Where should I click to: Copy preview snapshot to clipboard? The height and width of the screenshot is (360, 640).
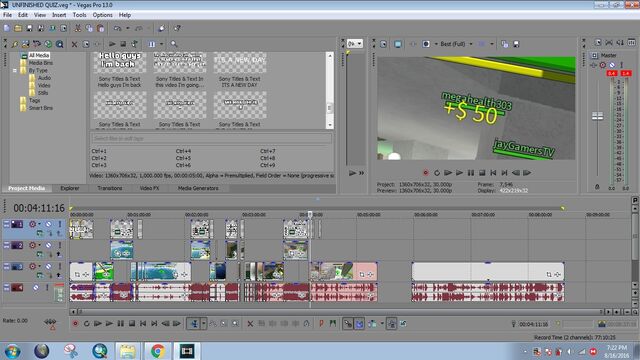point(505,44)
